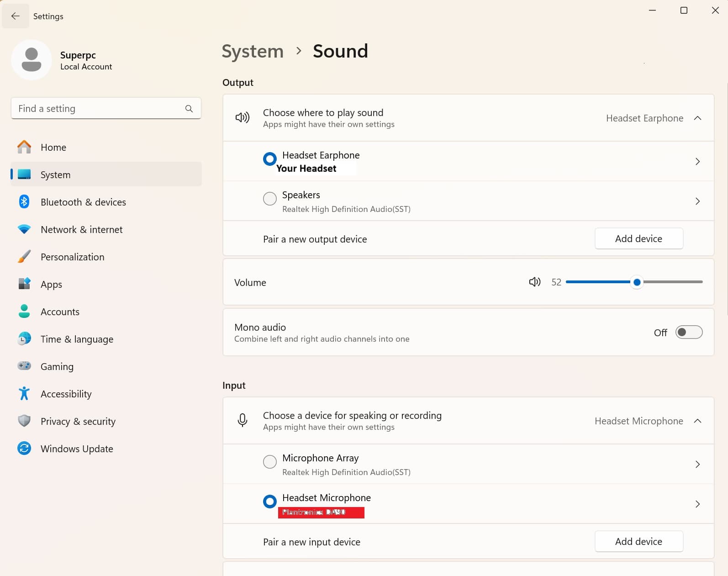Open Network & internet in sidebar
This screenshot has height=576, width=728.
click(82, 230)
